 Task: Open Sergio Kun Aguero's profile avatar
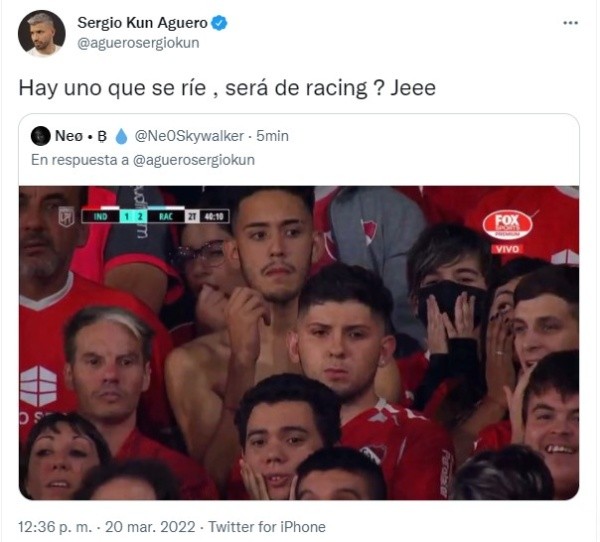(x=41, y=33)
